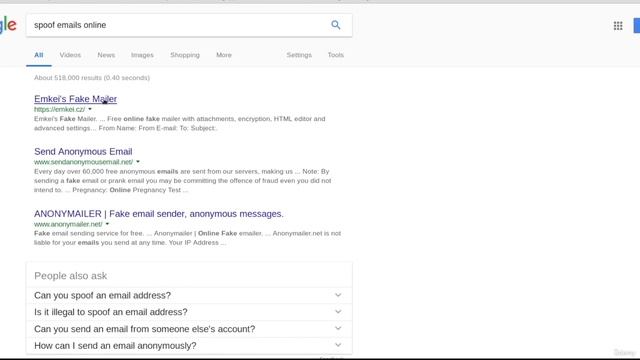Image resolution: width=640 pixels, height=360 pixels.
Task: Expand 'How can I send an email anonymously?'
Action: click(189, 346)
